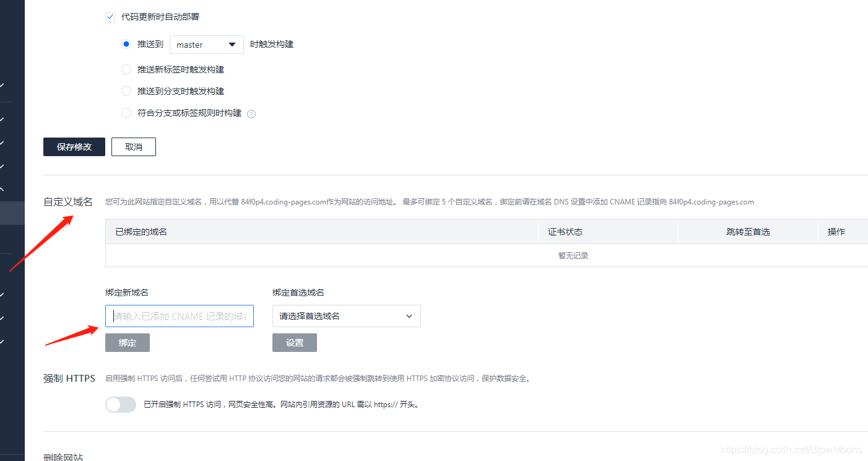This screenshot has width=868, height=461.
Task: Open the 请选择首选域名 dropdown
Action: [x=347, y=316]
